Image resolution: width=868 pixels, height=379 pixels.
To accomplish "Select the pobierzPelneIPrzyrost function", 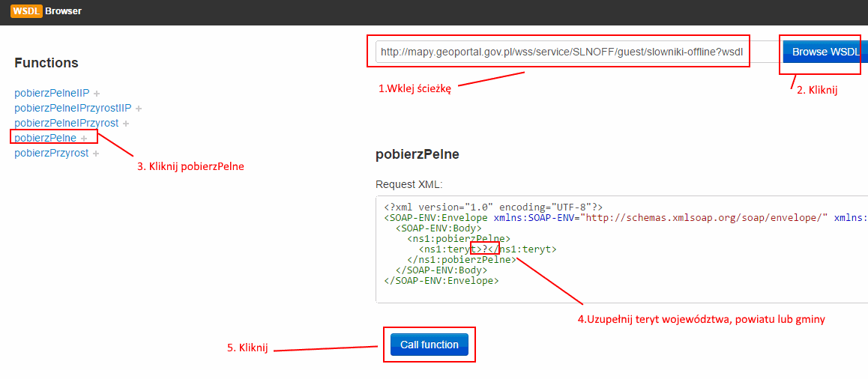I will click(x=67, y=123).
